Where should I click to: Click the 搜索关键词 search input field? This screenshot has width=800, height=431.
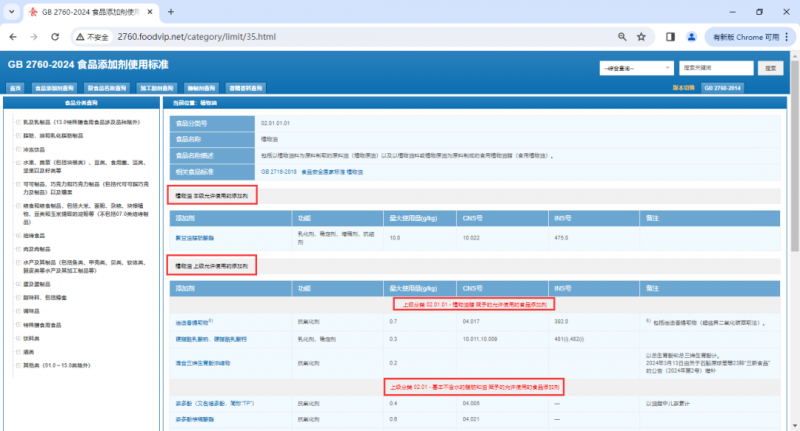point(715,68)
